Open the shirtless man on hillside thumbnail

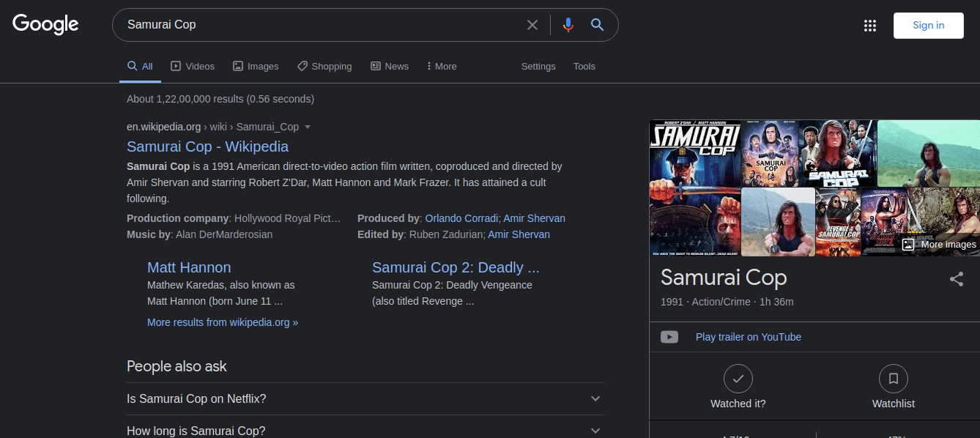coord(929,152)
